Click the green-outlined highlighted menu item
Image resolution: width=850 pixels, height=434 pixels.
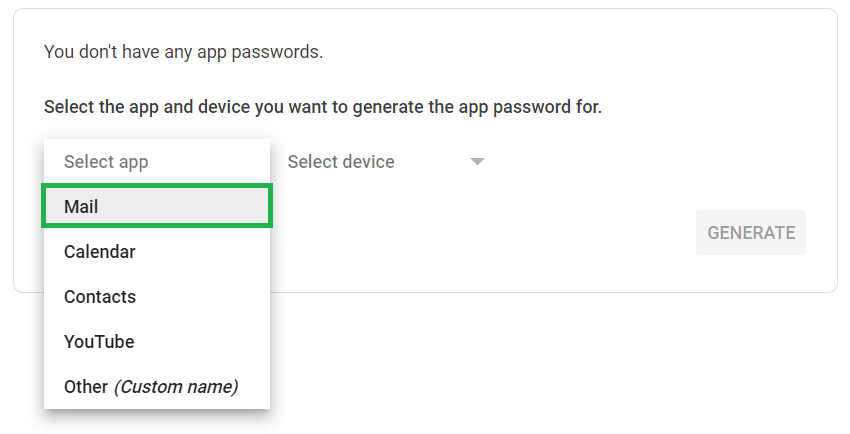pos(156,207)
